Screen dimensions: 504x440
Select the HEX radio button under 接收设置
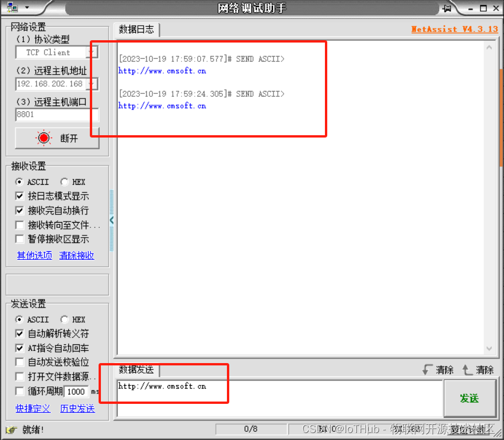pos(64,182)
